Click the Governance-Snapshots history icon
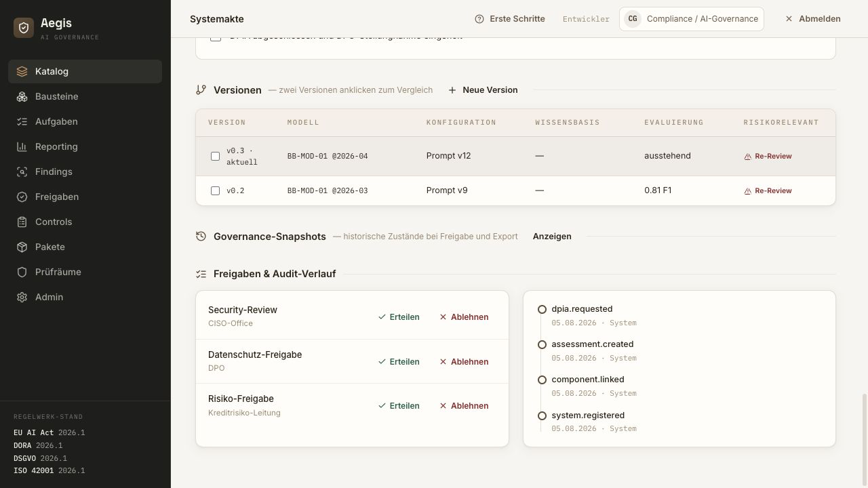 pos(201,236)
